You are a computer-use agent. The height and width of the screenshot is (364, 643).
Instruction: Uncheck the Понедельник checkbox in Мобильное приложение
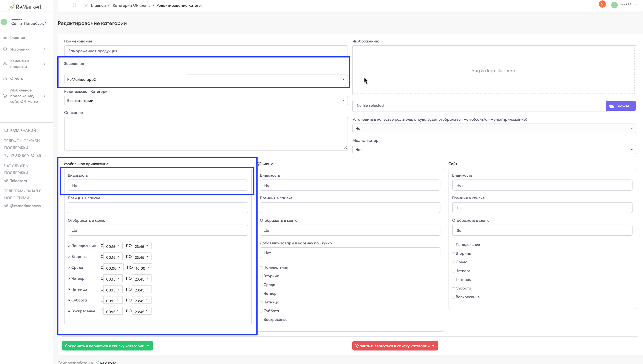(69, 246)
